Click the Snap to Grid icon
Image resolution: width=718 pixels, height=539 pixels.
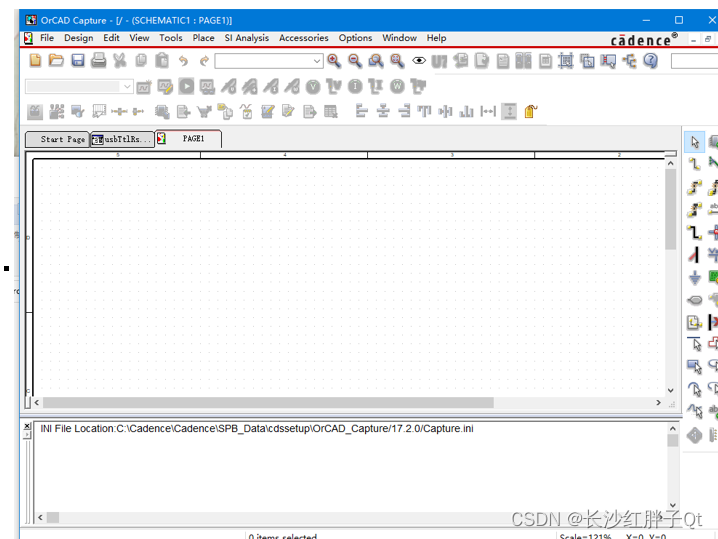tap(566, 61)
